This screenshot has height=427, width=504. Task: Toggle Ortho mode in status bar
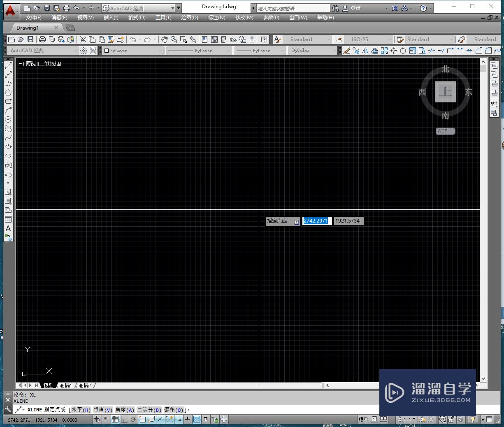(125, 419)
